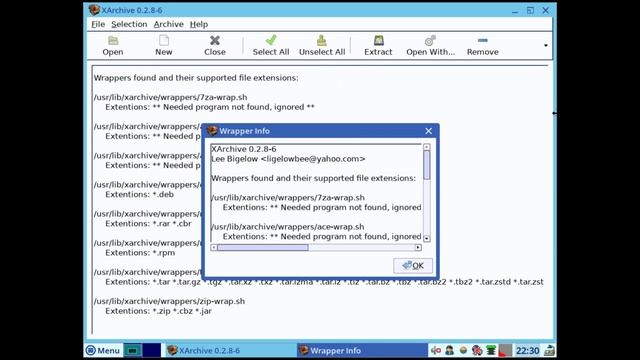Viewport: 640px width, 360px height.
Task: Click the dialog's horizontal scrollbar right arrow
Action: click(x=418, y=247)
